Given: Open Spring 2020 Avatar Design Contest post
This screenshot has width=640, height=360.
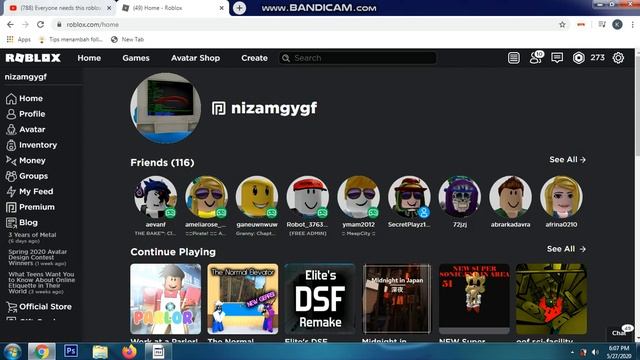Looking at the screenshot, I should click(38, 258).
